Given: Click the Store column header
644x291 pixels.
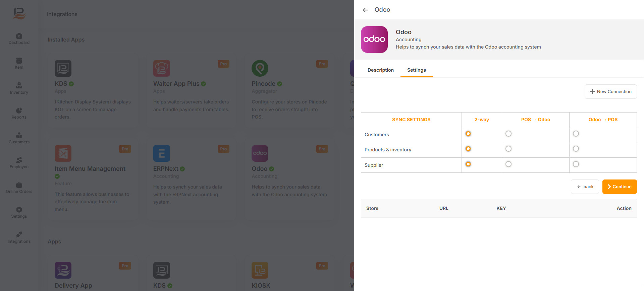Looking at the screenshot, I should click(372, 208).
